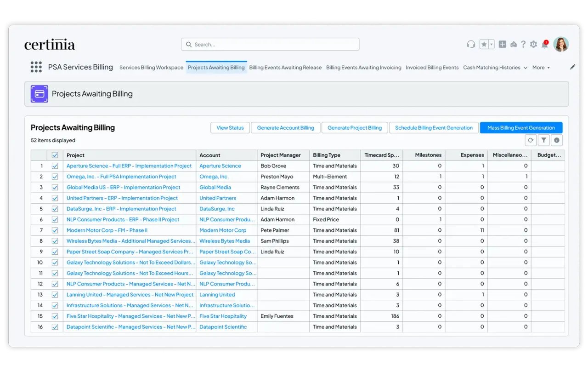Image resolution: width=588 pixels, height=372 pixels.
Task: Uncheck the Global Media US row checkbox
Action: pos(55,188)
